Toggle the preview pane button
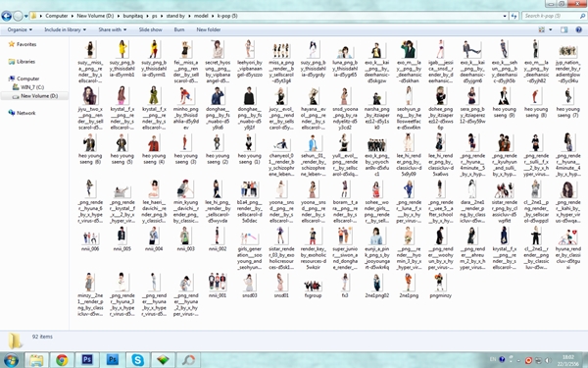The image size is (588, 368). (x=563, y=29)
